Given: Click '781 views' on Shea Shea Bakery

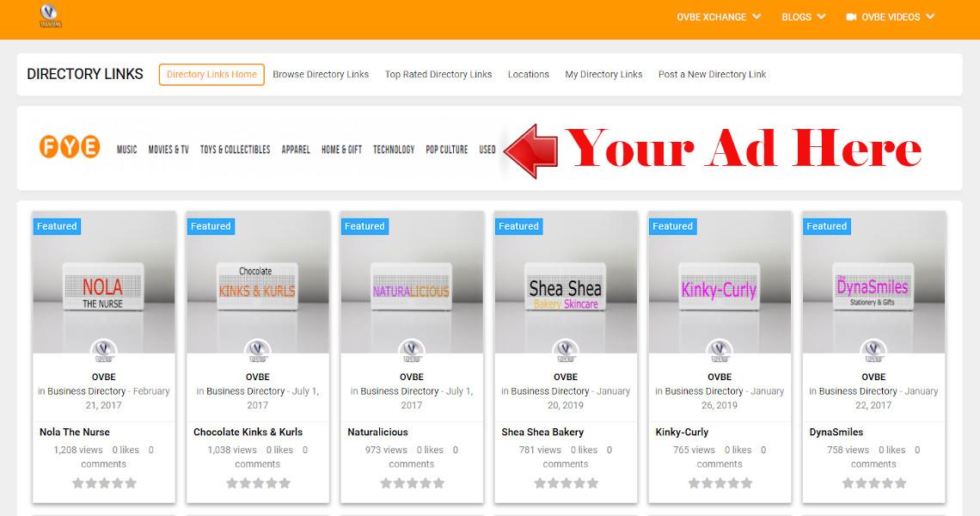Looking at the screenshot, I should pos(540,450).
